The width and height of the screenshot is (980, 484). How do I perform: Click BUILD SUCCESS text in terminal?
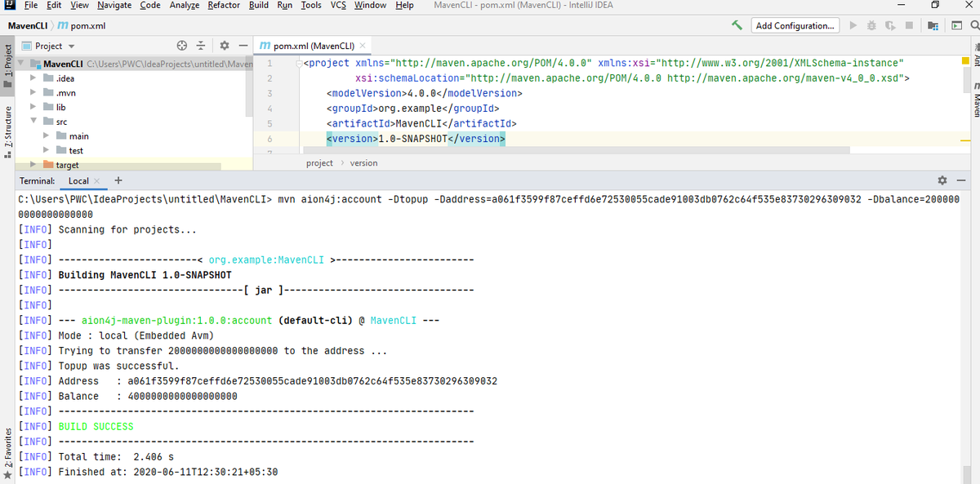[96, 427]
